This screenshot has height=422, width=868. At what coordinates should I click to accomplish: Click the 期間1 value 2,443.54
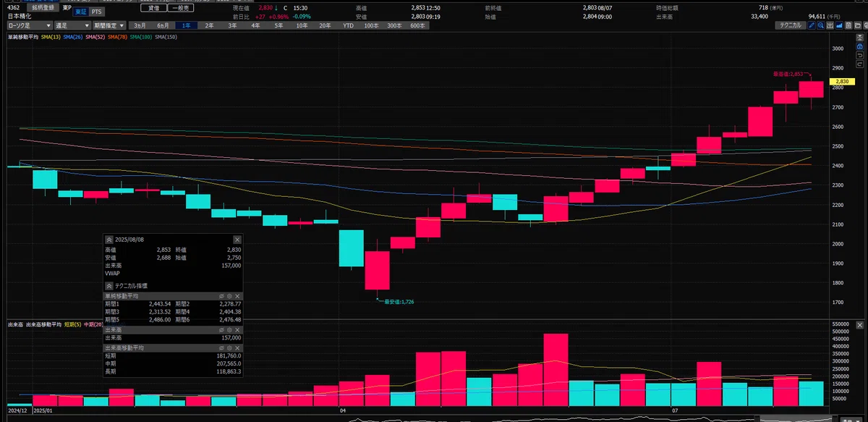click(160, 304)
